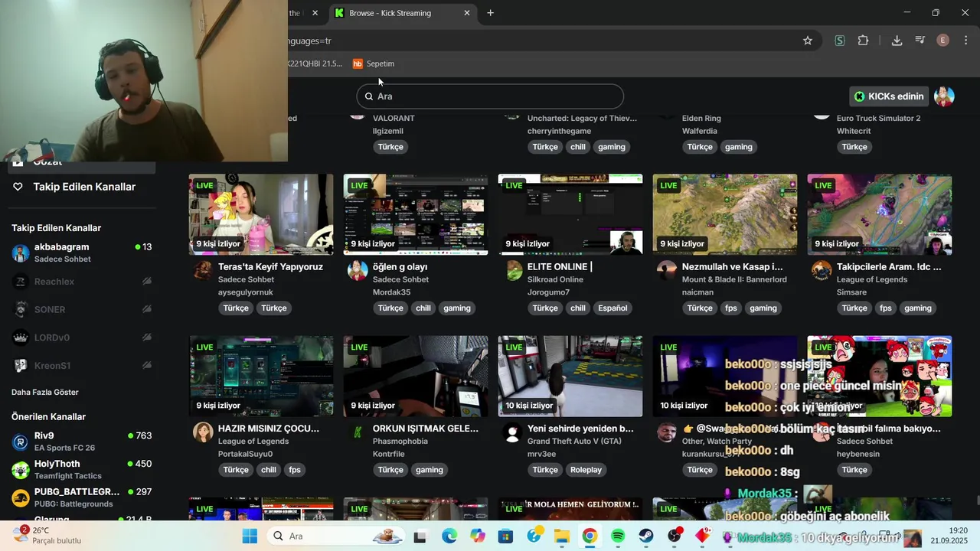
Task: Open Yeni sehirde yeniden stream thumbnail
Action: coord(570,376)
